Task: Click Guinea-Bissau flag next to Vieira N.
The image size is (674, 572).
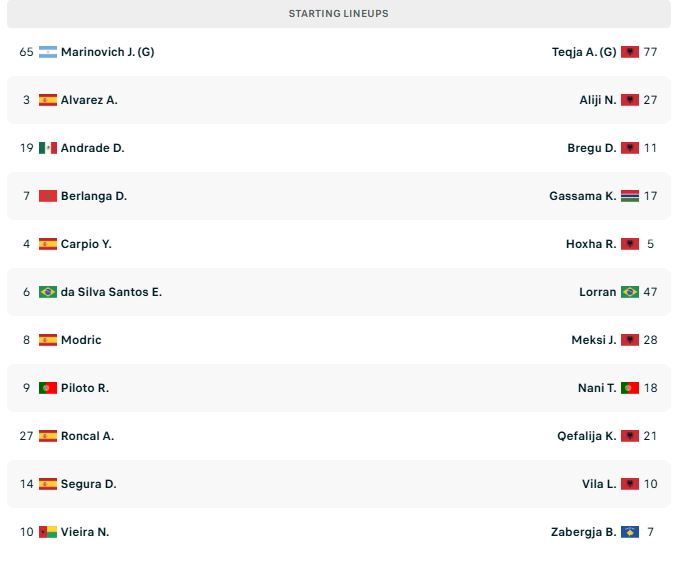Action: (x=48, y=532)
